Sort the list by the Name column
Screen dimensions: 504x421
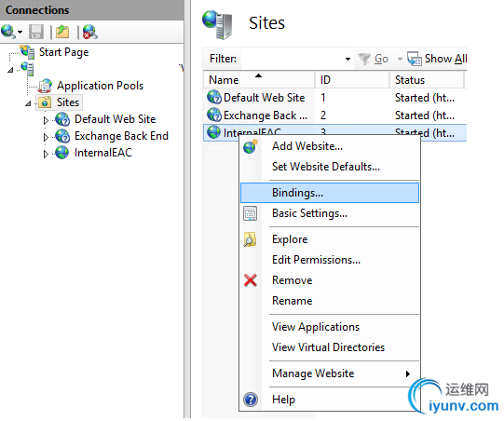point(259,80)
